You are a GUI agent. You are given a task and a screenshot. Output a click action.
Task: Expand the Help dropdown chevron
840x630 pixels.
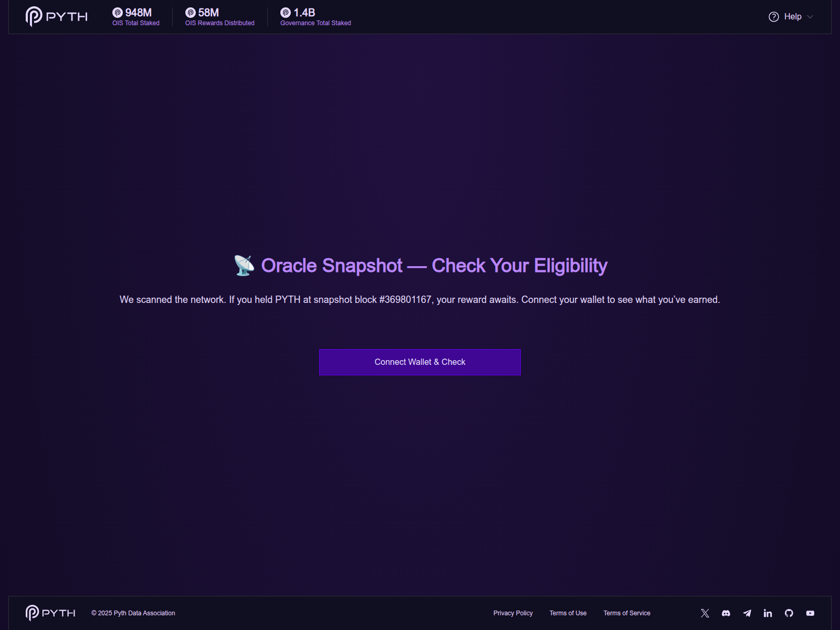pyautogui.click(x=810, y=17)
